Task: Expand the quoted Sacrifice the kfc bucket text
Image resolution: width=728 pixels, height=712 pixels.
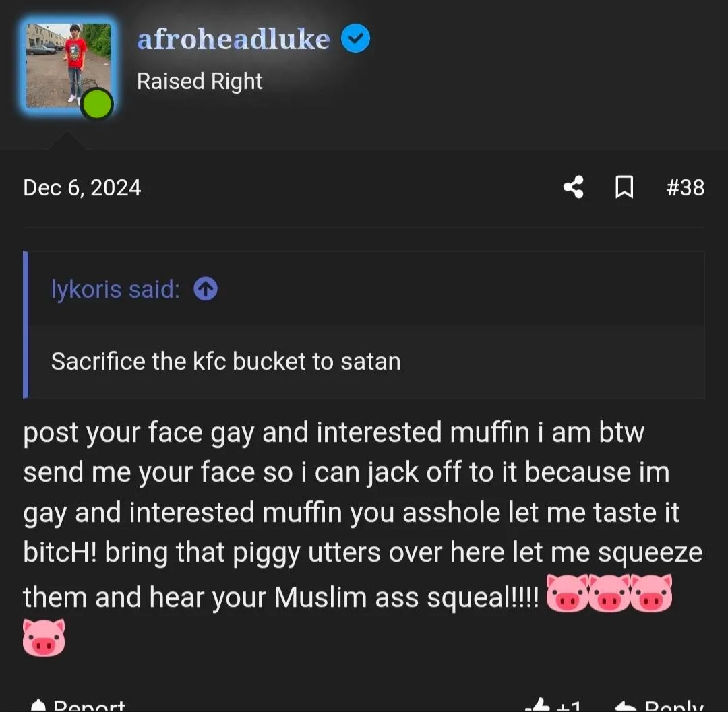Action: coord(226,361)
